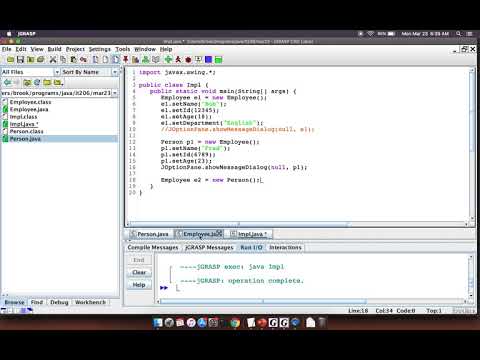Click the Help button beside Run I/O
The image size is (480, 360).
[139, 285]
